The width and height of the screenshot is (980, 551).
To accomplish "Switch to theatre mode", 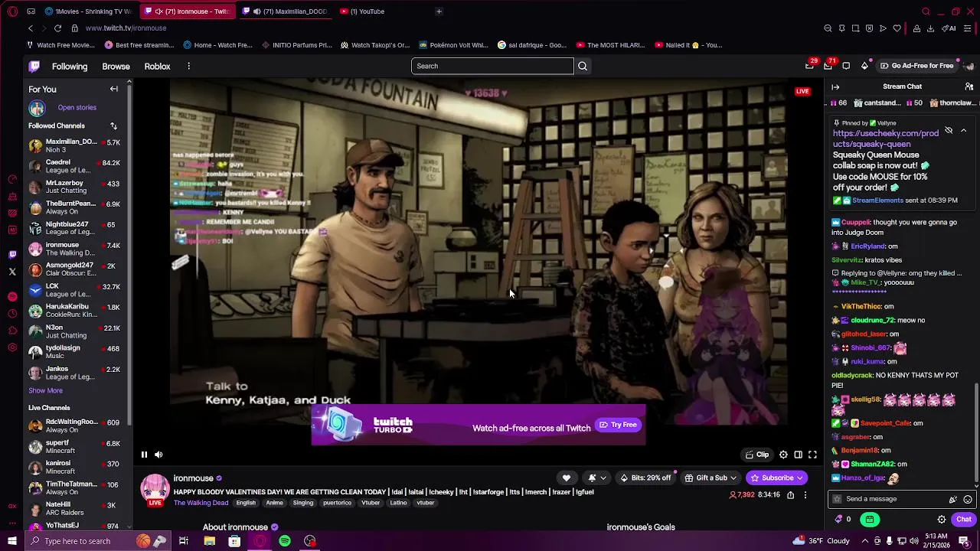I will (x=798, y=455).
